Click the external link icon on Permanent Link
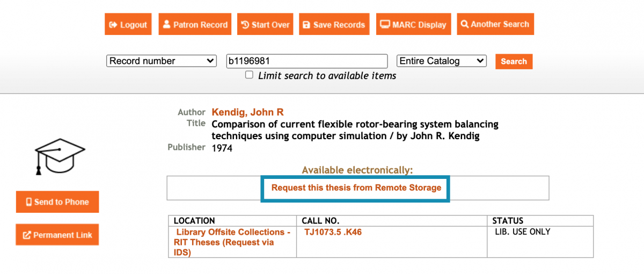 [x=27, y=235]
